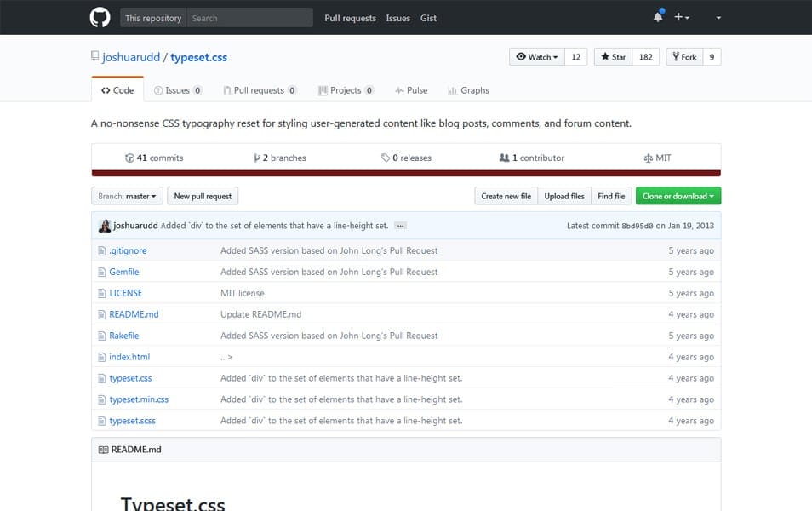Expand the truncated commit message ellipsis
812x511 pixels.
click(x=399, y=225)
